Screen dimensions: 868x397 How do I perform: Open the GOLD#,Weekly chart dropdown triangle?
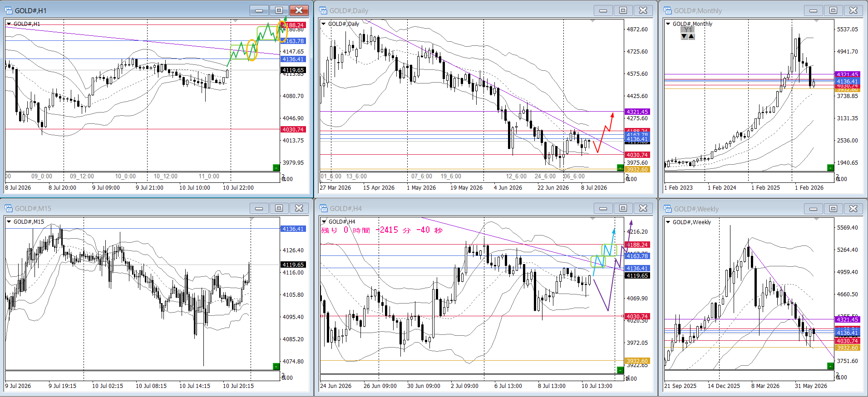pyautogui.click(x=668, y=222)
